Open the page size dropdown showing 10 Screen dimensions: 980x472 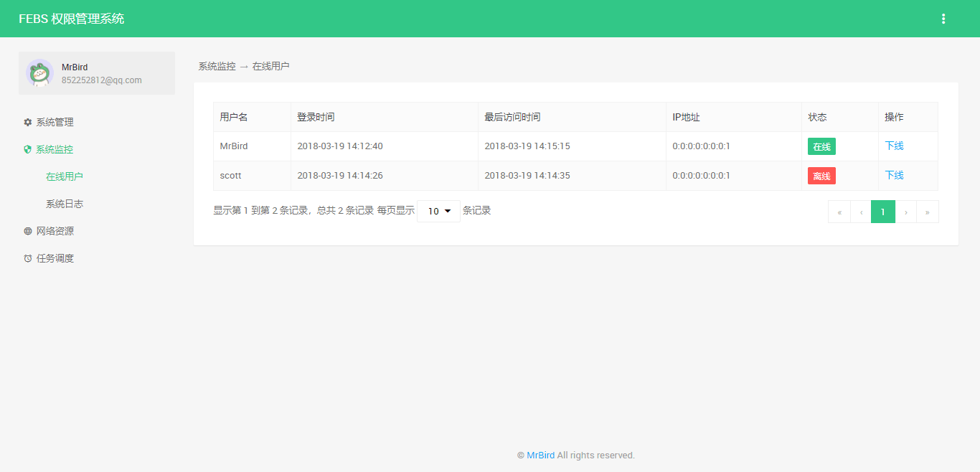(438, 211)
